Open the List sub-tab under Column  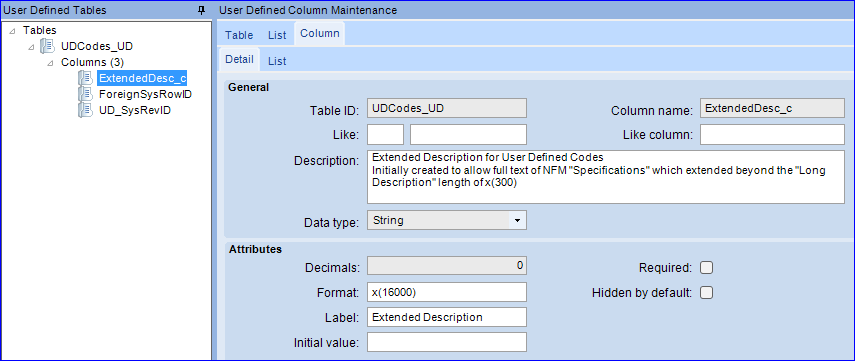[277, 61]
